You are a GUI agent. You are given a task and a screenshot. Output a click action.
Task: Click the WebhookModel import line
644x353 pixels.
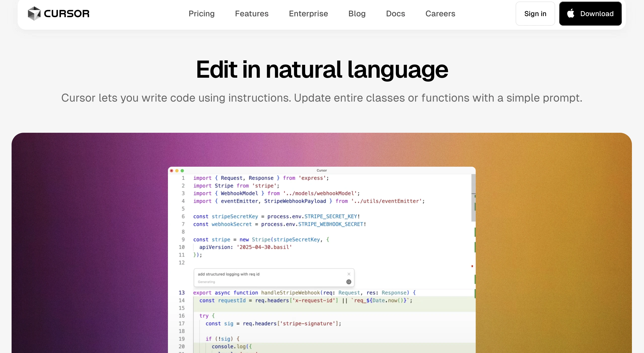click(276, 193)
